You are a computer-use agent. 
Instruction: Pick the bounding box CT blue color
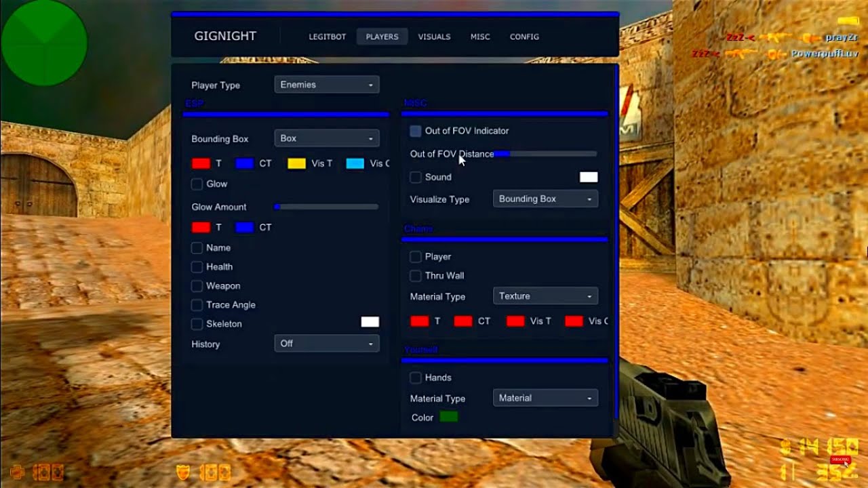pyautogui.click(x=245, y=163)
